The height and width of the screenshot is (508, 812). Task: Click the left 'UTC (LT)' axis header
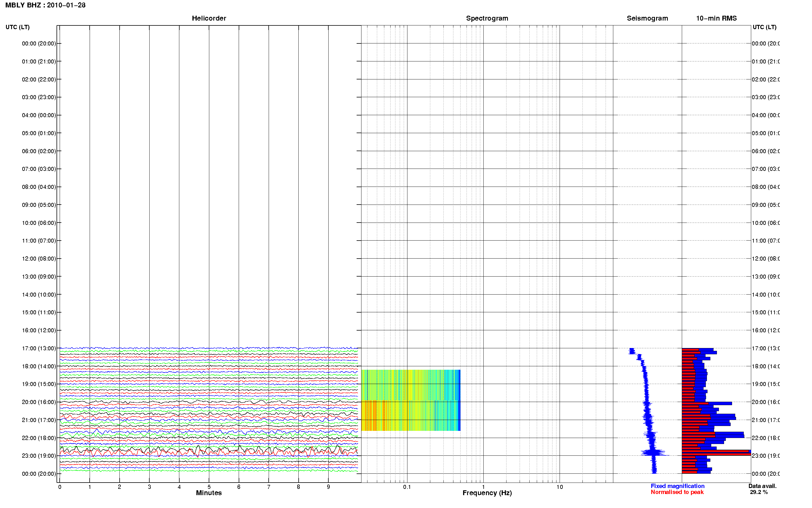point(17,27)
